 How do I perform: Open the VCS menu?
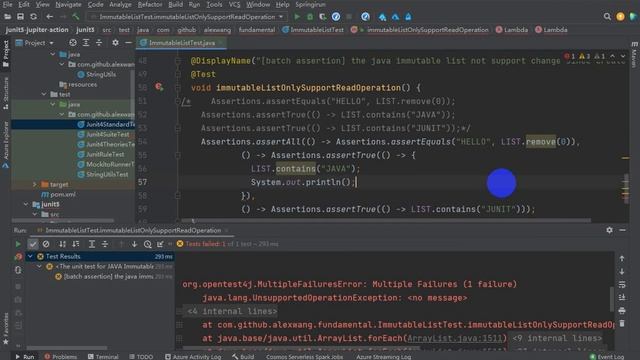coord(234,4)
